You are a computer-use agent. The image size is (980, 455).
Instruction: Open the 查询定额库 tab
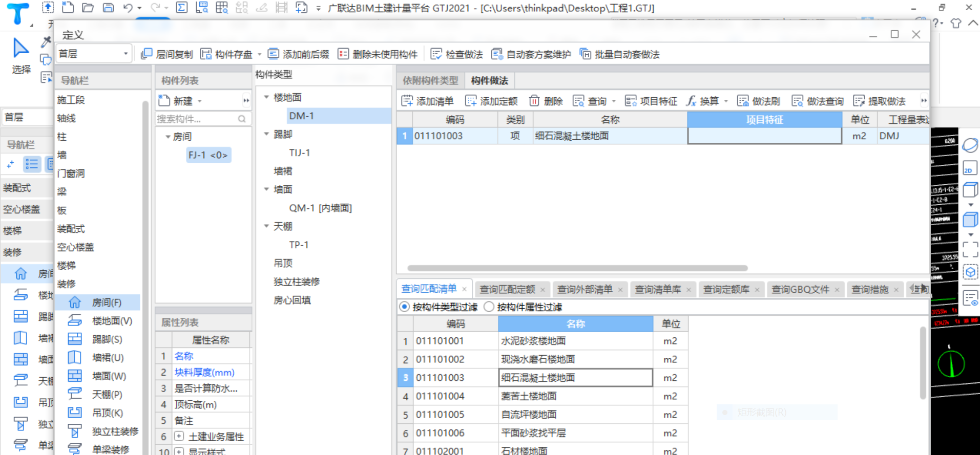[x=726, y=290]
